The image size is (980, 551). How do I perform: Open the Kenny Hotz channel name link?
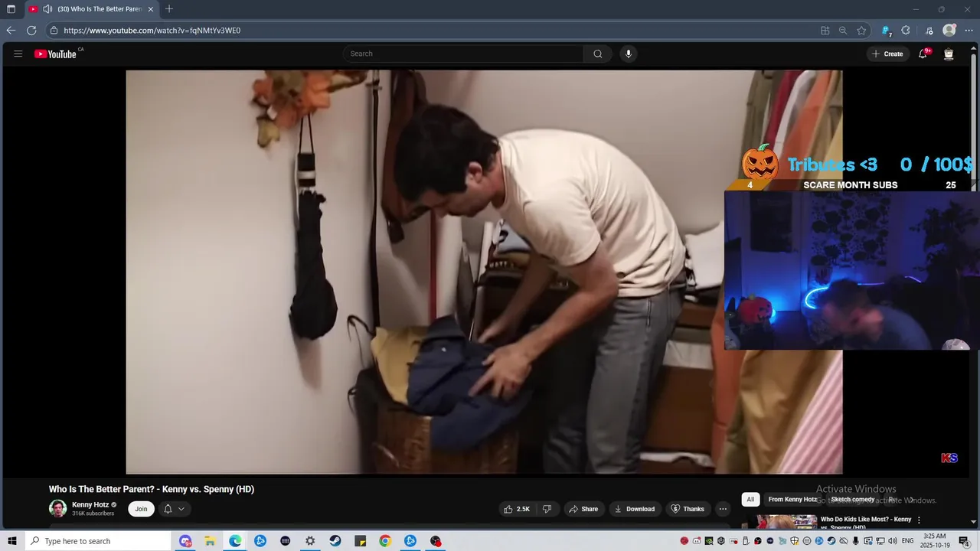[90, 504]
